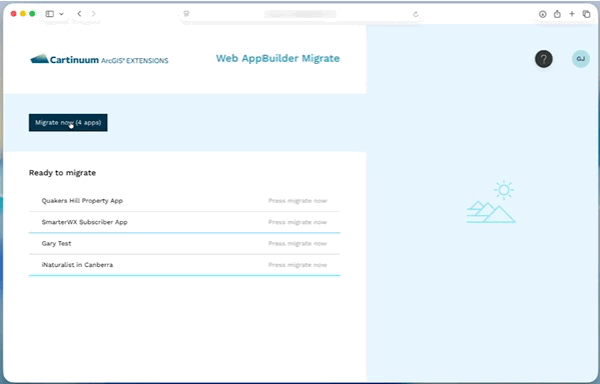This screenshot has height=384, width=600.
Task: Click the Cartinuum ArcGIS Extensions logo
Action: (x=99, y=59)
